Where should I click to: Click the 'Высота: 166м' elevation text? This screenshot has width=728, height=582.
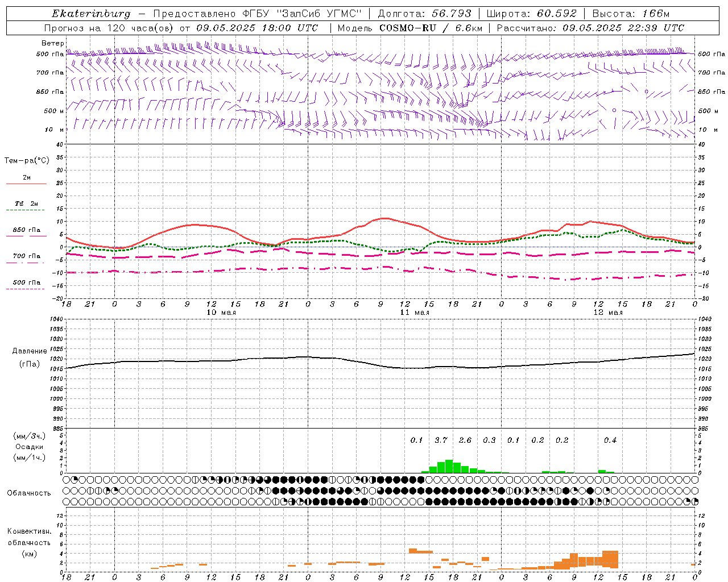point(631,14)
